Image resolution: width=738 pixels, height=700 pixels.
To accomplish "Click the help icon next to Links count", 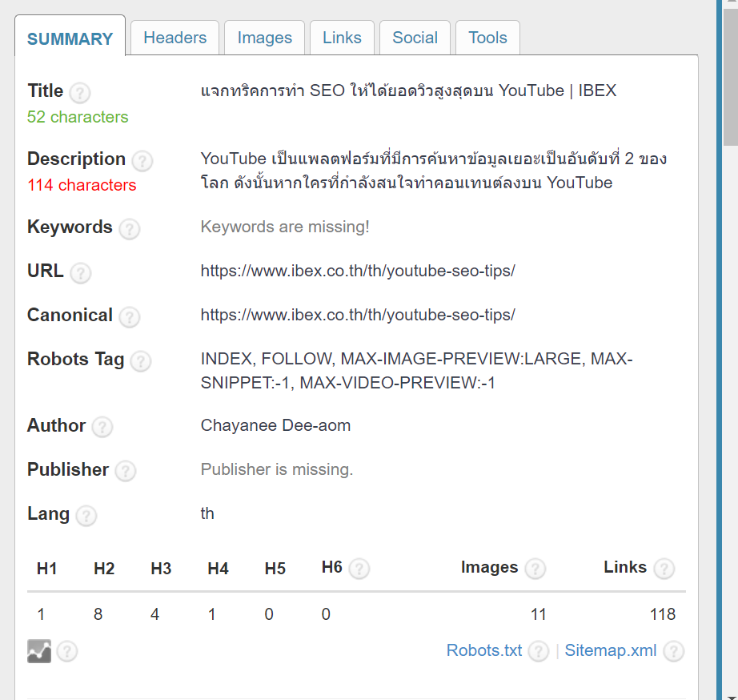I will (x=664, y=569).
